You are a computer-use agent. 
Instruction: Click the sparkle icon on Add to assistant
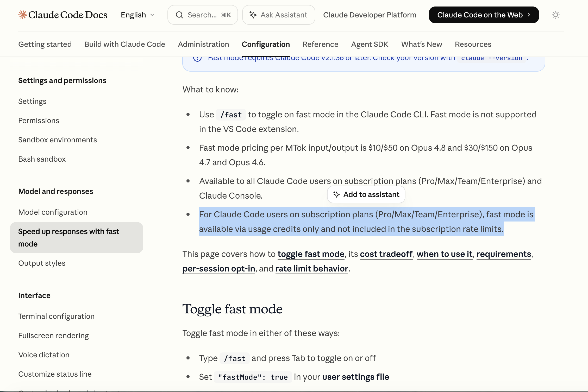point(336,194)
